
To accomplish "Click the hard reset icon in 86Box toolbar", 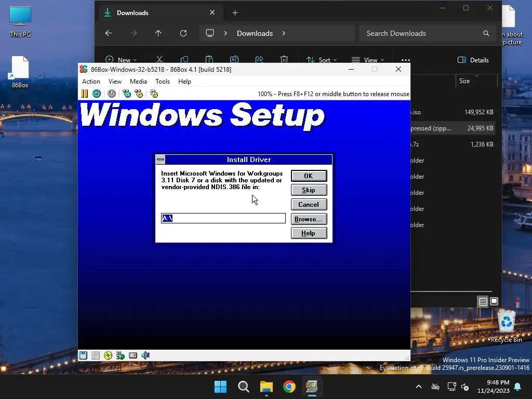I will click(97, 94).
